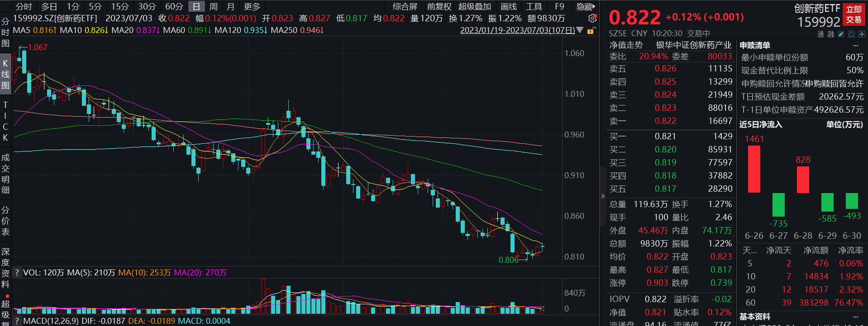Open chart settings gear icon
Viewport: 868px width, 326px height.
(592, 19)
